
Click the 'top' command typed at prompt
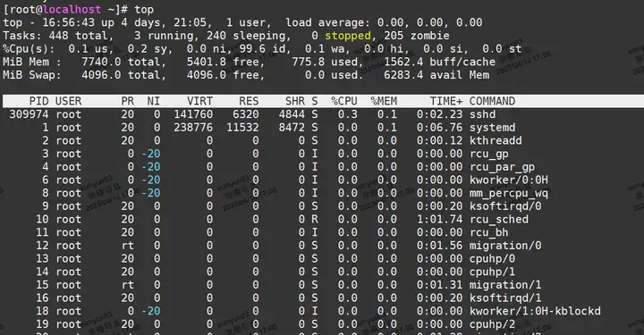144,10
